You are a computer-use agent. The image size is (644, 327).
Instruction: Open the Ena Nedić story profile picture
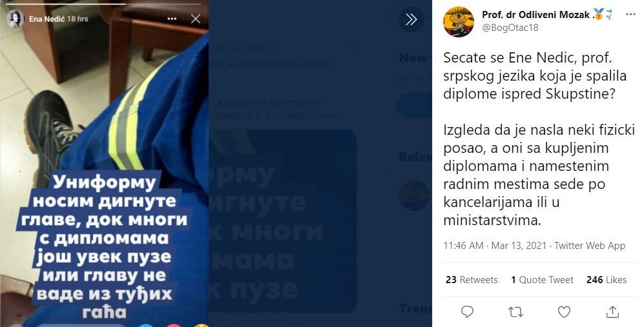point(16,19)
